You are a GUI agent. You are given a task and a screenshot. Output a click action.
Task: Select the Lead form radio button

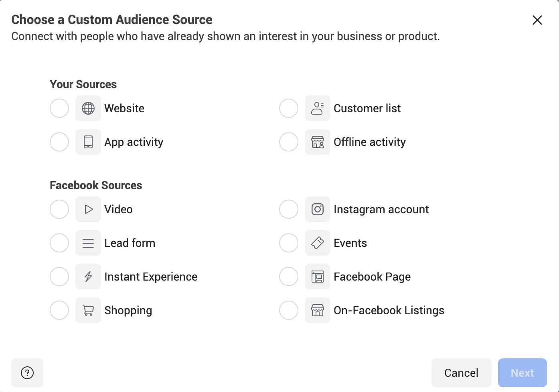(x=59, y=243)
